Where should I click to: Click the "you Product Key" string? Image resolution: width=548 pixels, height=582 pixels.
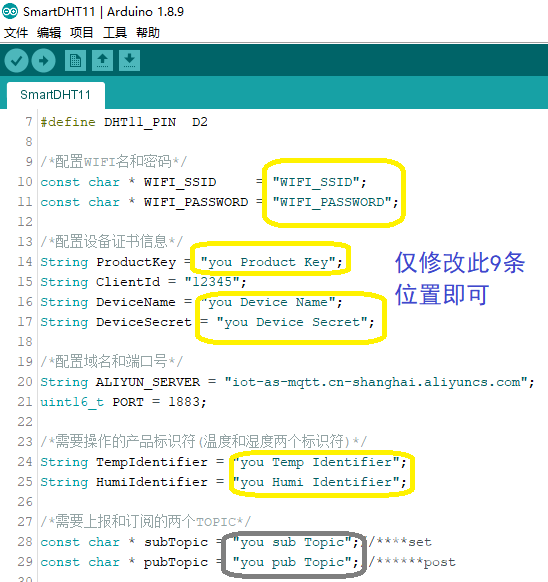[268, 262]
